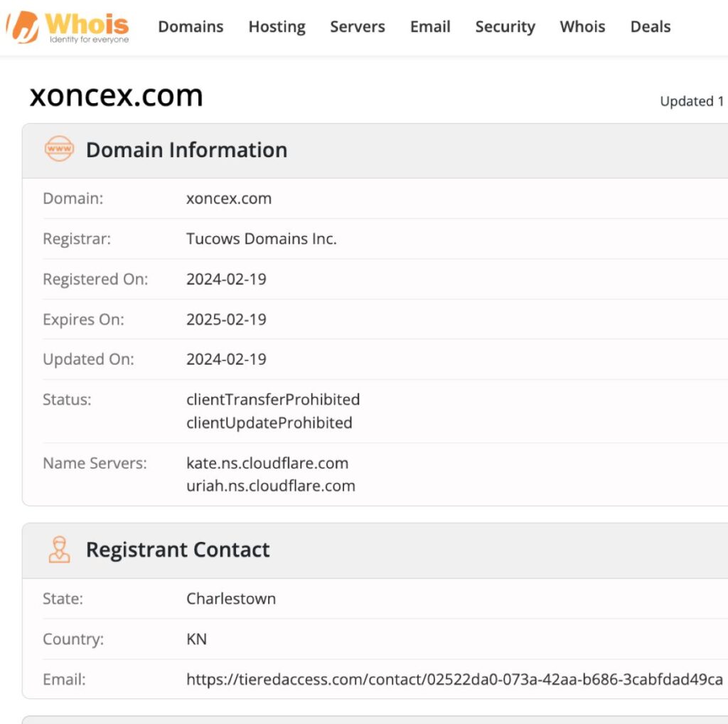
Task: Click the www globe icon beside Domain Information
Action: (x=58, y=149)
